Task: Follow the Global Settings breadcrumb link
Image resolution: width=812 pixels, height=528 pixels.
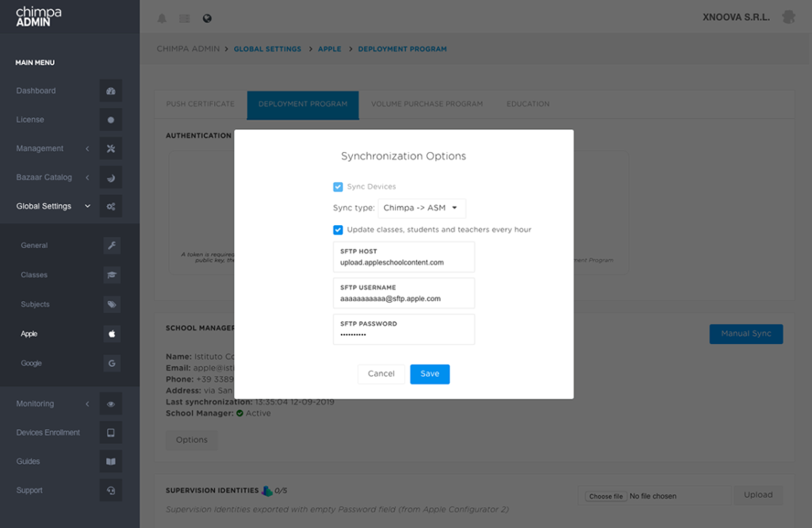Action: coord(267,49)
